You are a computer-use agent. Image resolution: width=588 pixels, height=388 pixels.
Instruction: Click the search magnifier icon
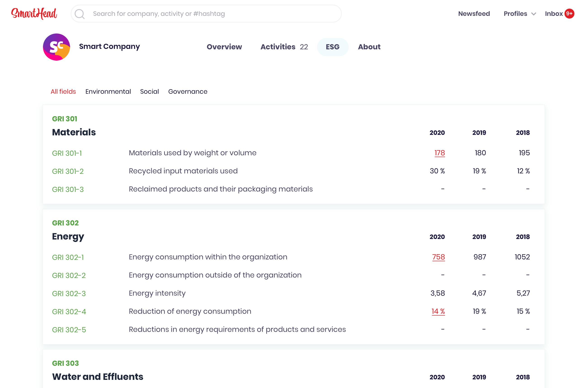click(x=80, y=14)
